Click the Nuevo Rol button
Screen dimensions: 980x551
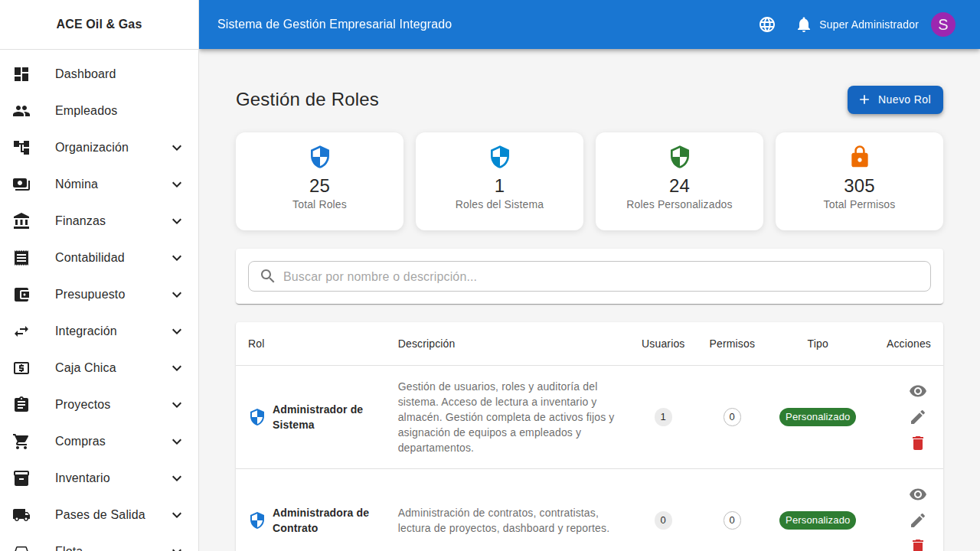click(895, 99)
